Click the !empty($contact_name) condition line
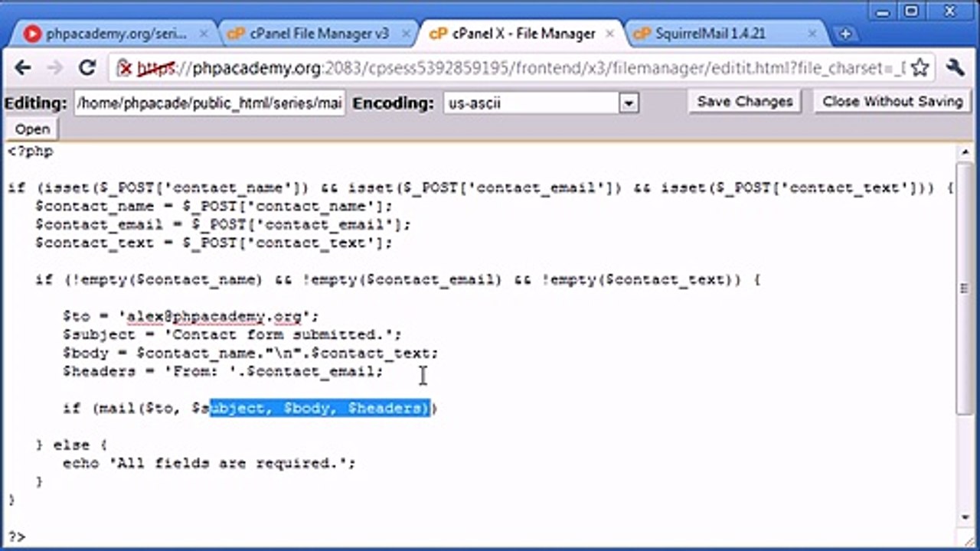The height and width of the screenshot is (551, 980). click(398, 279)
